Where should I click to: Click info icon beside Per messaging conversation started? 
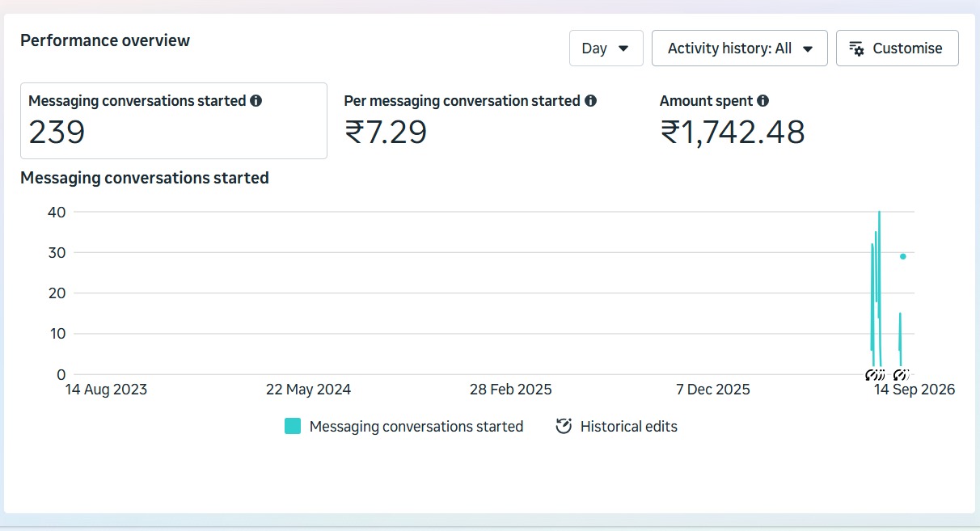pyautogui.click(x=590, y=101)
